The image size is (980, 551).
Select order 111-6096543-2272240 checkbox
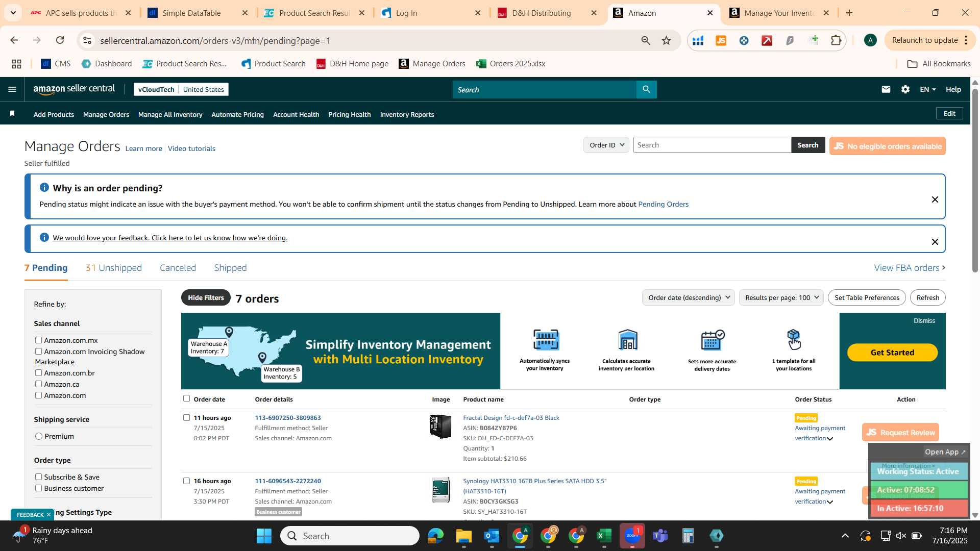point(186,481)
